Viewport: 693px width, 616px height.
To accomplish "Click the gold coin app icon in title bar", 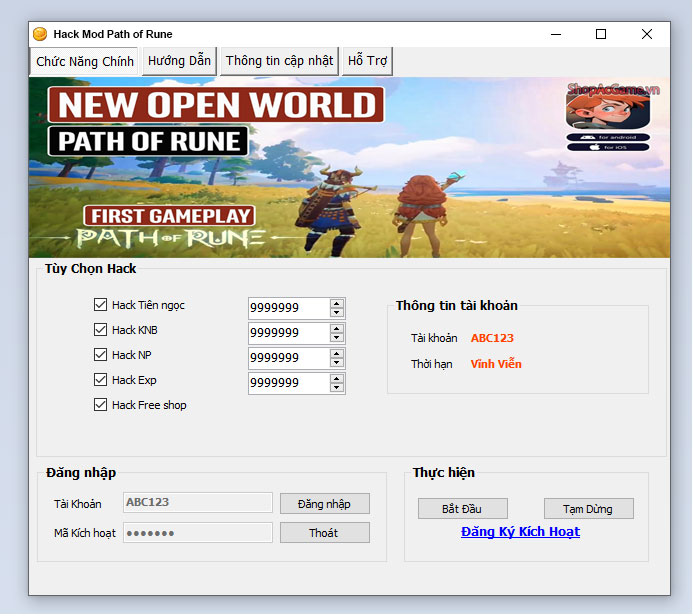I will click(40, 34).
